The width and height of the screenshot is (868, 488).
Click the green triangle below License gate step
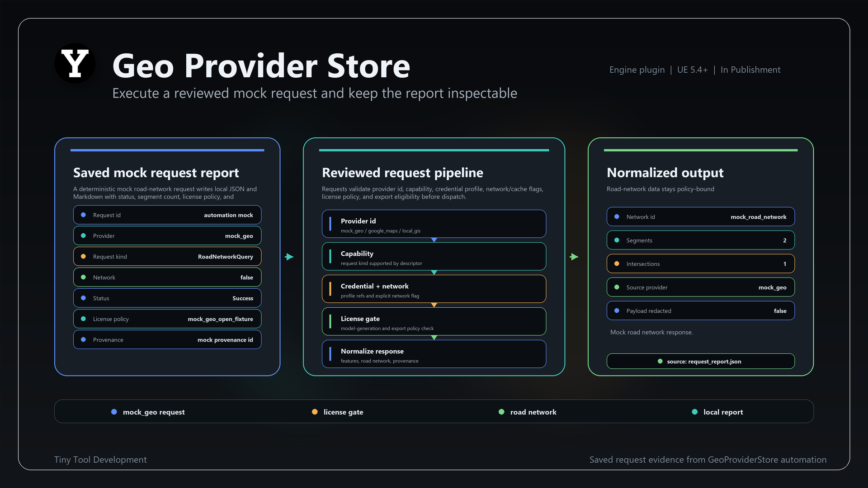[434, 338]
